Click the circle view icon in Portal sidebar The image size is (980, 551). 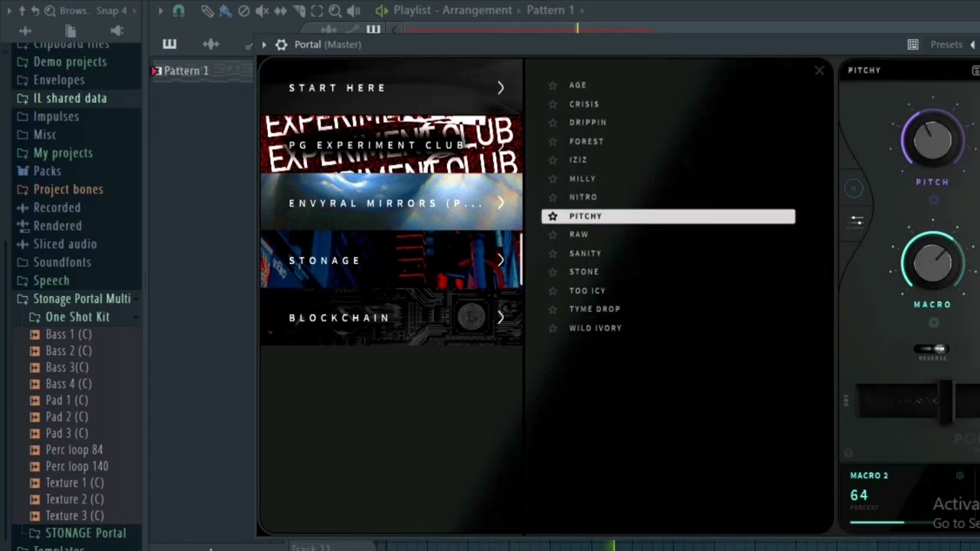854,189
